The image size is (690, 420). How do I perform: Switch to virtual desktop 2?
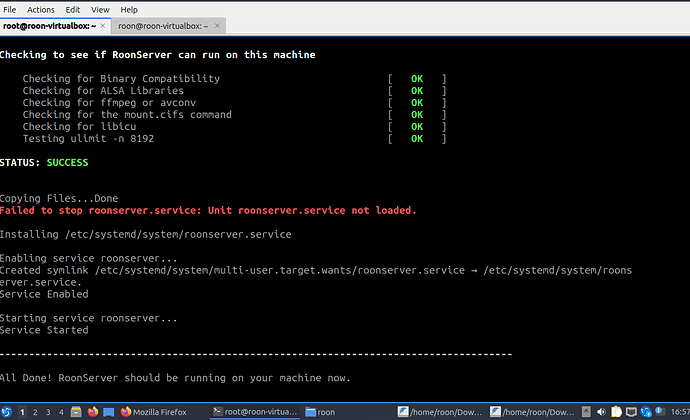click(35, 411)
